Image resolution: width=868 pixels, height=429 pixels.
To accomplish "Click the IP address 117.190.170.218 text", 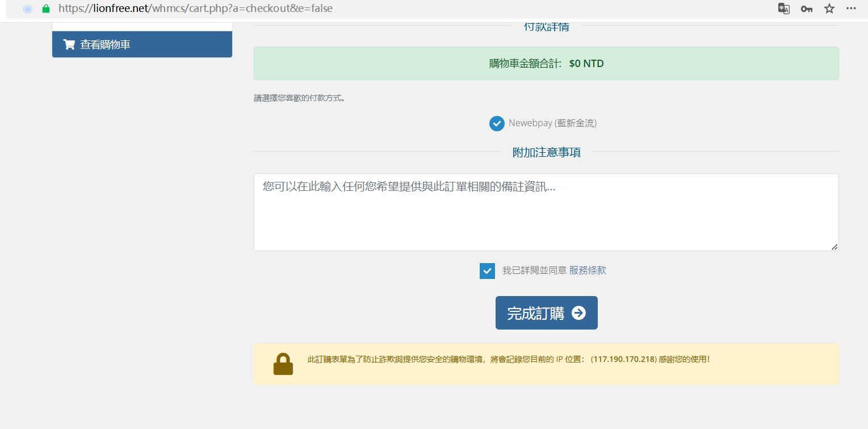I will (x=624, y=359).
